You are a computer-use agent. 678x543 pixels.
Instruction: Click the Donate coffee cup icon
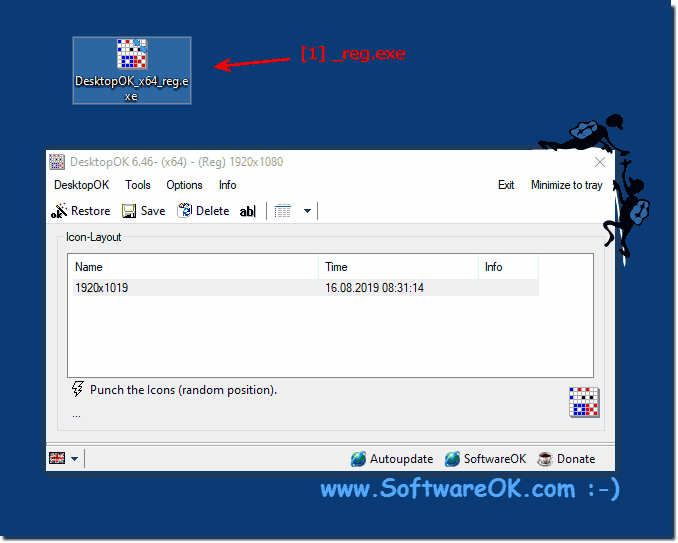click(x=545, y=459)
